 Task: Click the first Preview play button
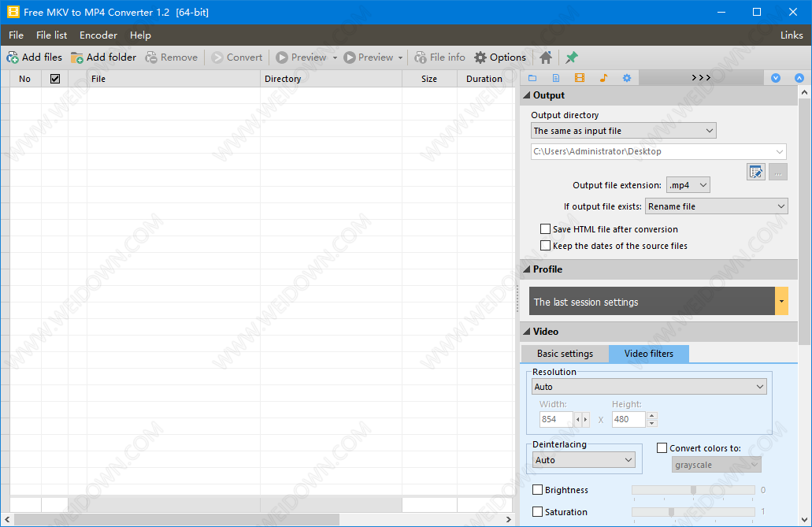(302, 58)
